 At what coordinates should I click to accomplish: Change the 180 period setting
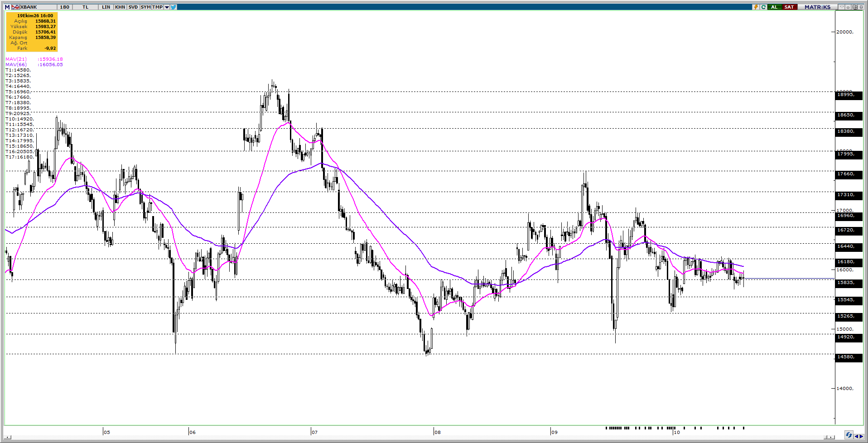tap(65, 7)
